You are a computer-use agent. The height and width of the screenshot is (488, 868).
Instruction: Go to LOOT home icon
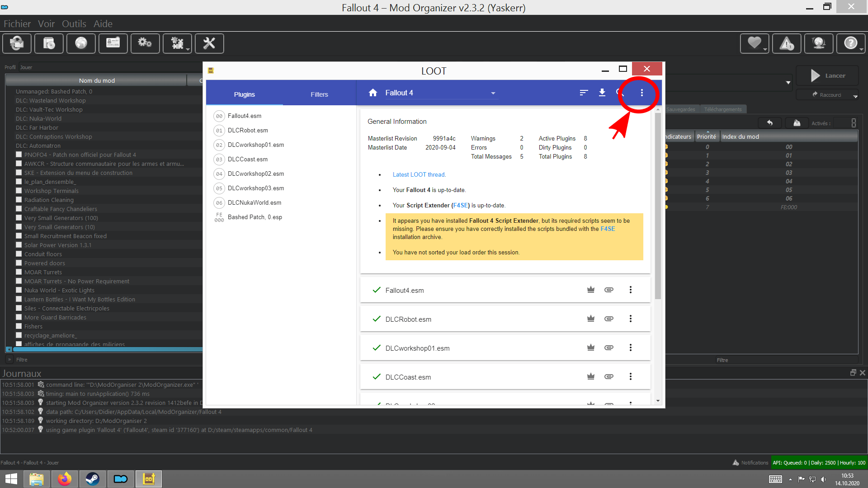(373, 93)
